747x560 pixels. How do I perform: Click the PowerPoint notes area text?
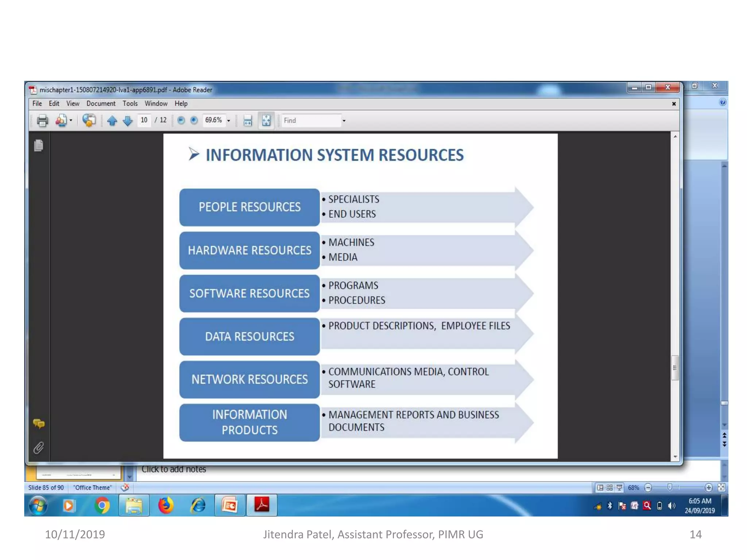coord(174,469)
